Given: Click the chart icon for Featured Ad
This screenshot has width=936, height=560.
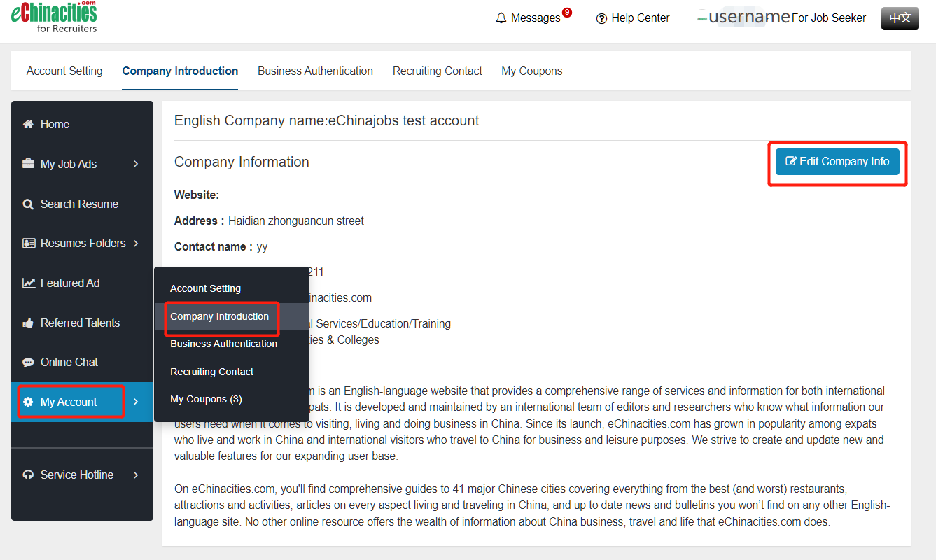Looking at the screenshot, I should tap(29, 283).
